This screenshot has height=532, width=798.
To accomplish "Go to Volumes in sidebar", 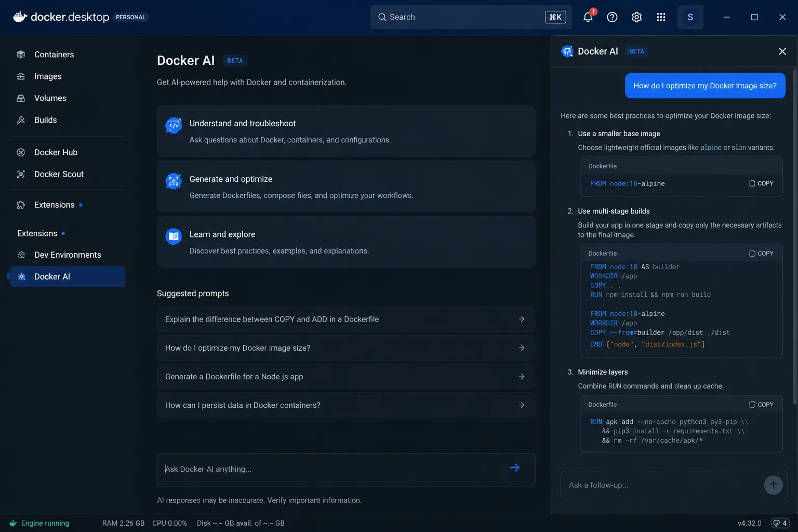I will click(x=68, y=98).
